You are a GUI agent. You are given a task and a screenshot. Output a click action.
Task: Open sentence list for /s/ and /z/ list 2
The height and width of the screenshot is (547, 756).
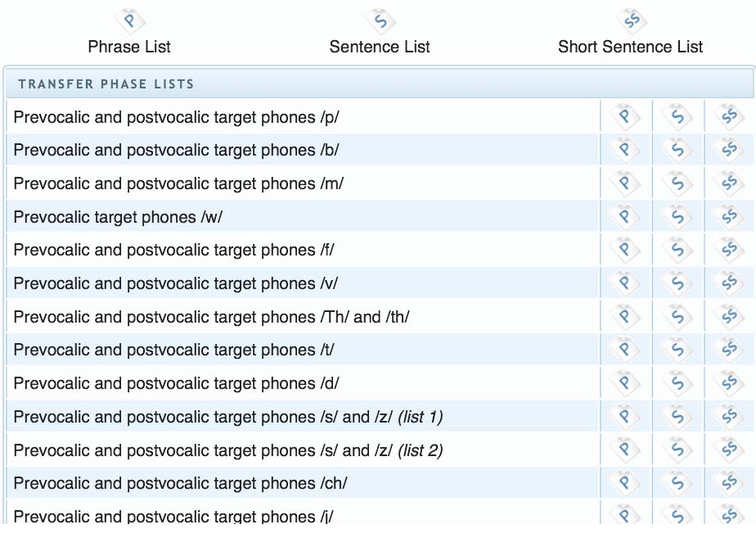coord(677,450)
